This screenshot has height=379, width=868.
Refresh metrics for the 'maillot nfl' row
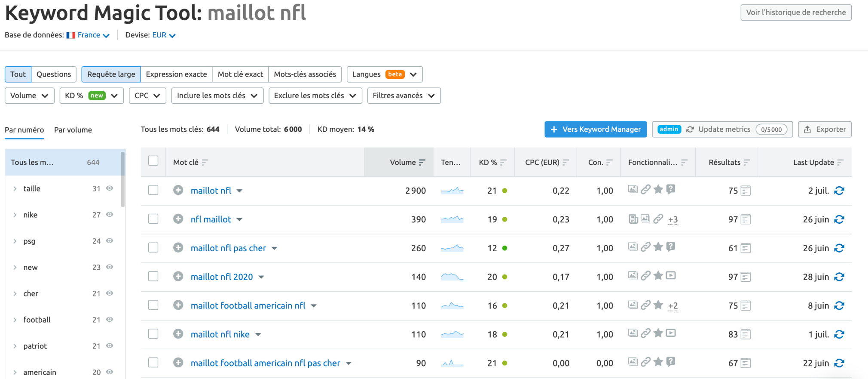[x=839, y=191]
